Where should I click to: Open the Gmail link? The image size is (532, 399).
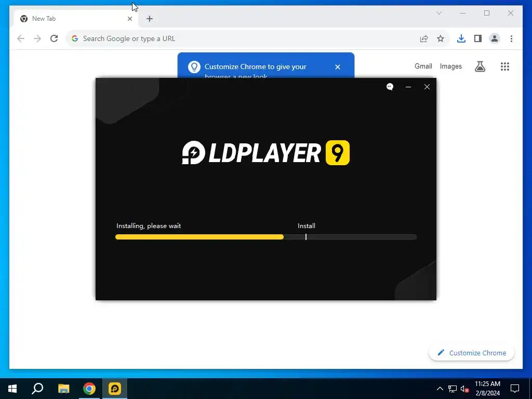pos(423,66)
